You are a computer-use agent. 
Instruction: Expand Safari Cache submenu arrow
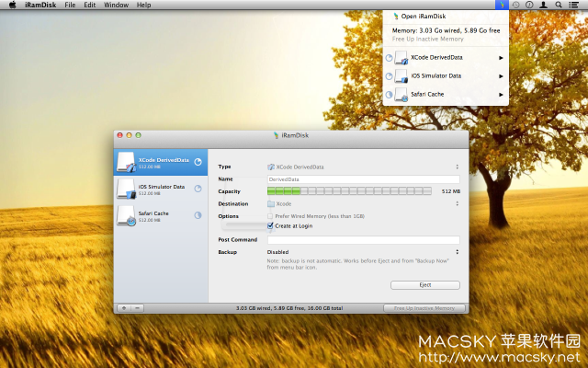click(x=501, y=95)
